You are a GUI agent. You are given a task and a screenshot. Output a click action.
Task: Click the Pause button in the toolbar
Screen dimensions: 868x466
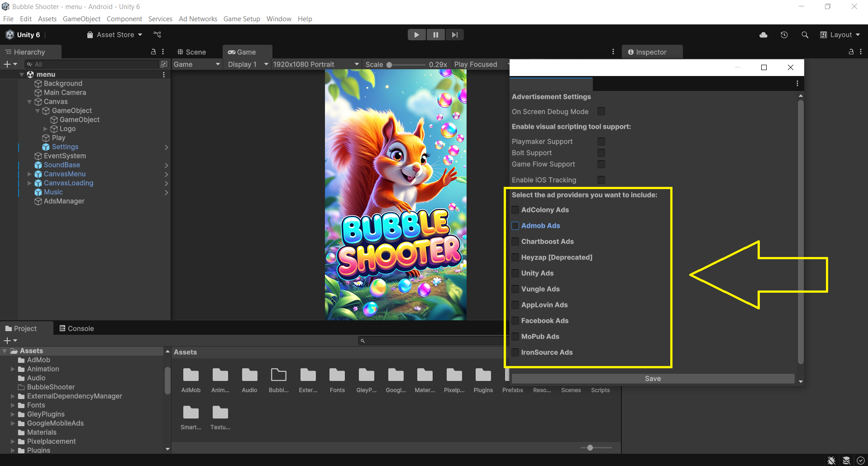click(x=435, y=34)
